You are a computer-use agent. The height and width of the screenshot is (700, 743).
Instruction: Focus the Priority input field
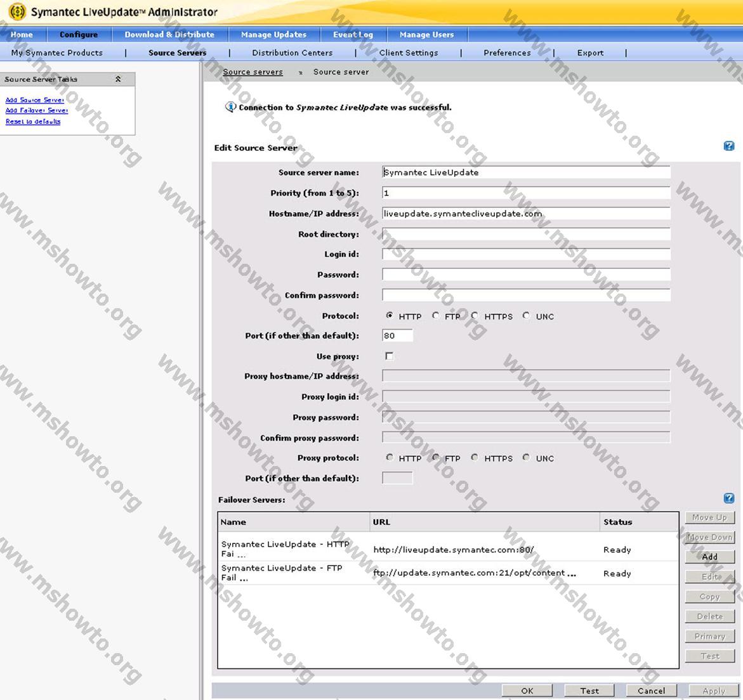pos(526,193)
